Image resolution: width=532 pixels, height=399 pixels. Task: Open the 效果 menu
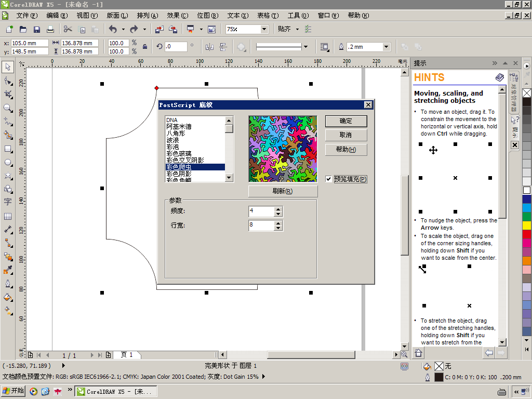pos(178,16)
